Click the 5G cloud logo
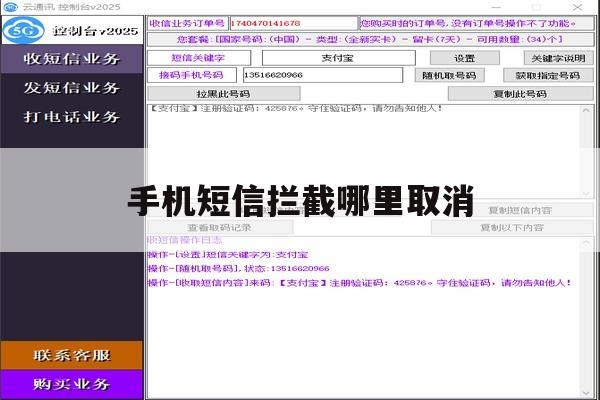 23,30
